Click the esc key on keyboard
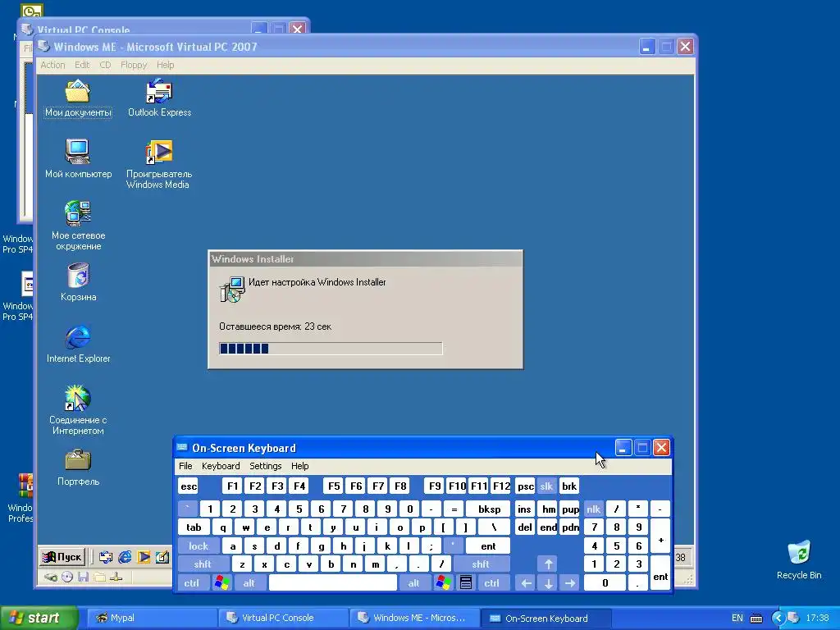 coord(189,486)
